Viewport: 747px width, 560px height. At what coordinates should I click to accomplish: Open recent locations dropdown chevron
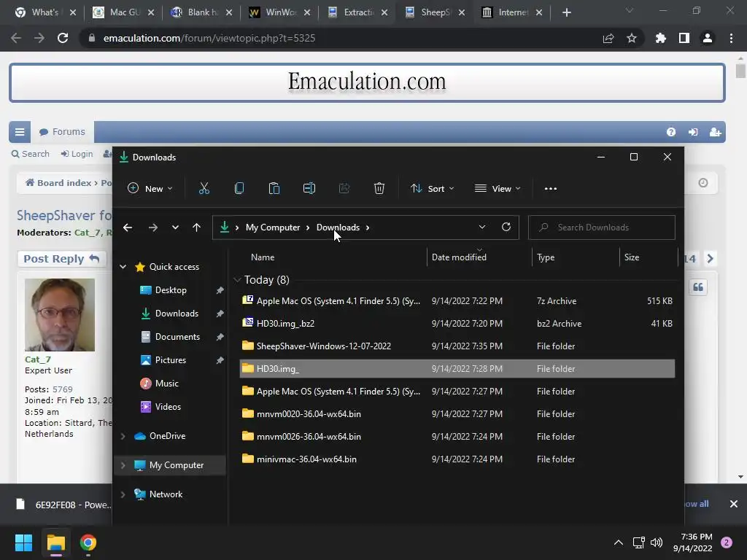tap(175, 227)
